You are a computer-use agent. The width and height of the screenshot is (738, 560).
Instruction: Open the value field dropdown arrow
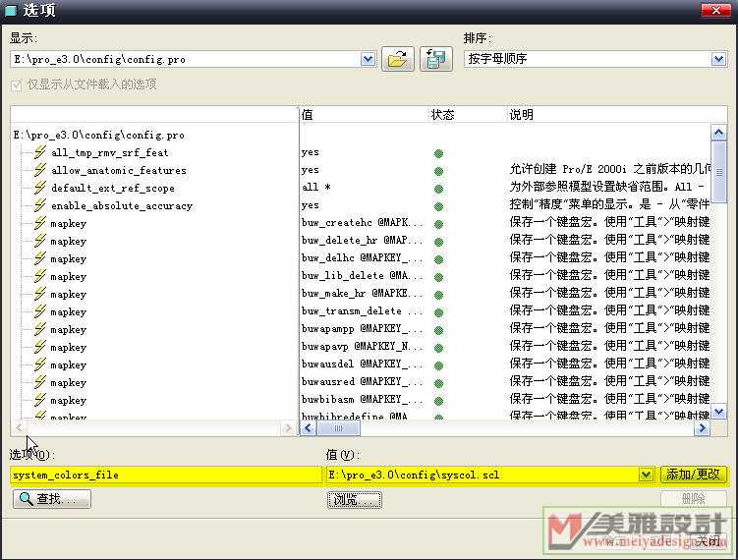pos(646,475)
